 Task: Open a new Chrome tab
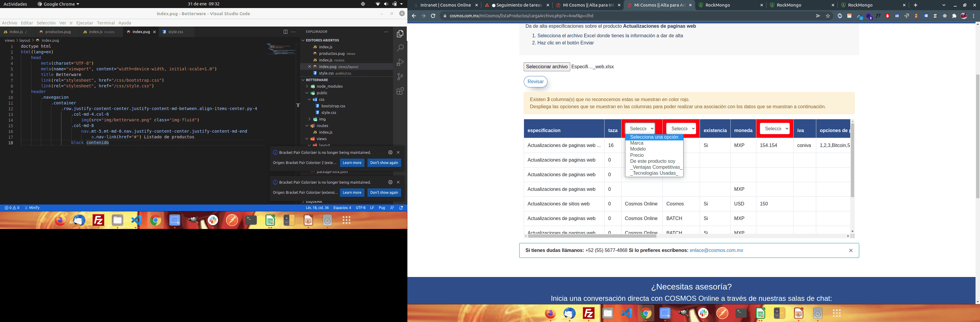tap(916, 5)
